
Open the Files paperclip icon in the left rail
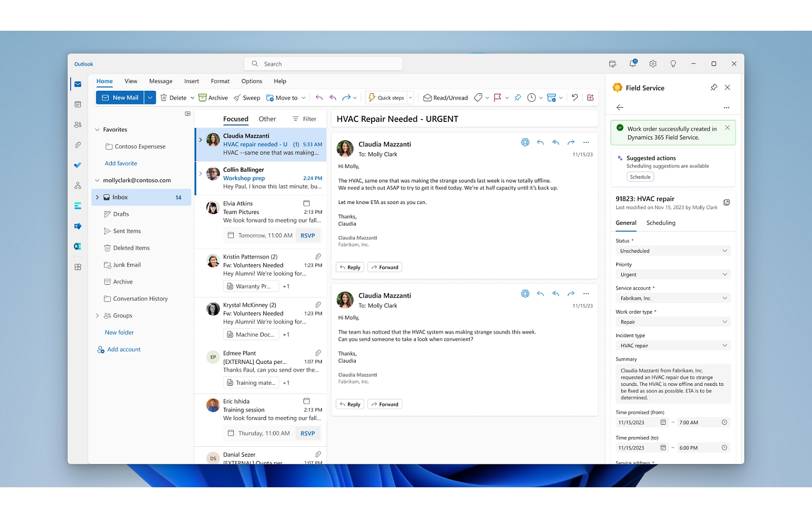coord(78,145)
